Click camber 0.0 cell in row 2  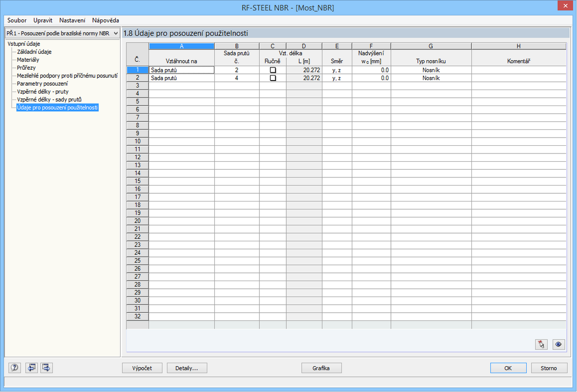(371, 78)
